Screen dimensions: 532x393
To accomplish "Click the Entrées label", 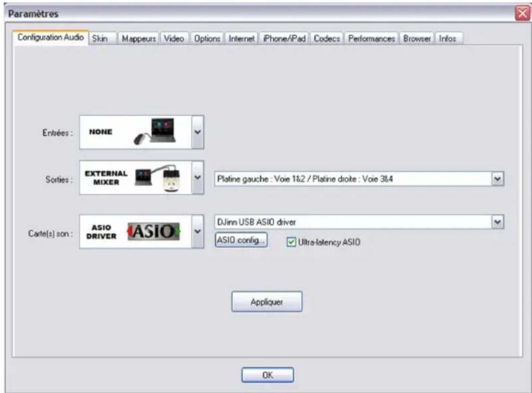I will pos(57,133).
